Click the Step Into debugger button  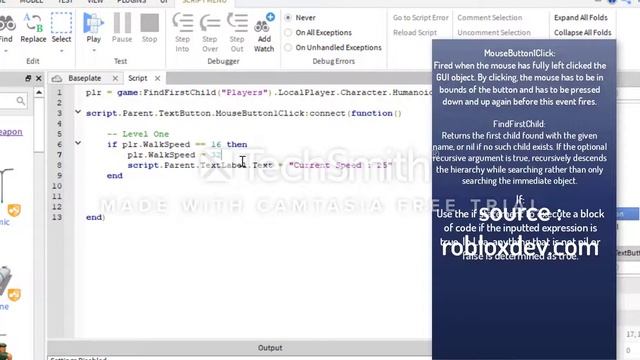pos(182,33)
